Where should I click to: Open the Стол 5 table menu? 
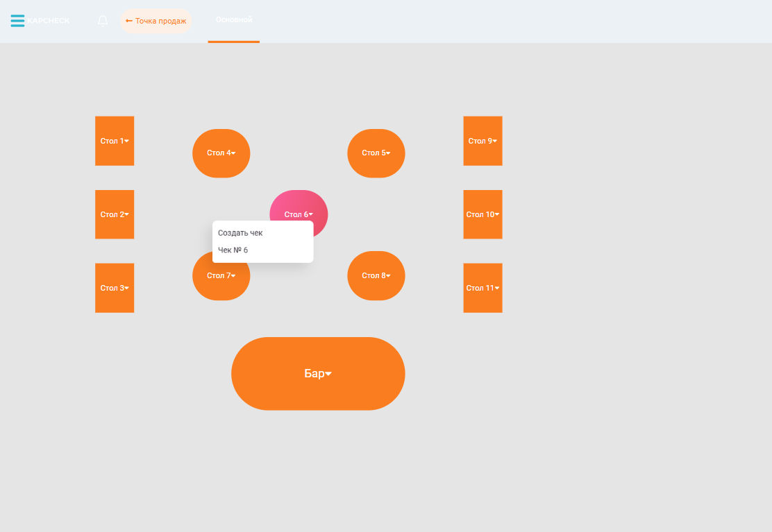[376, 153]
